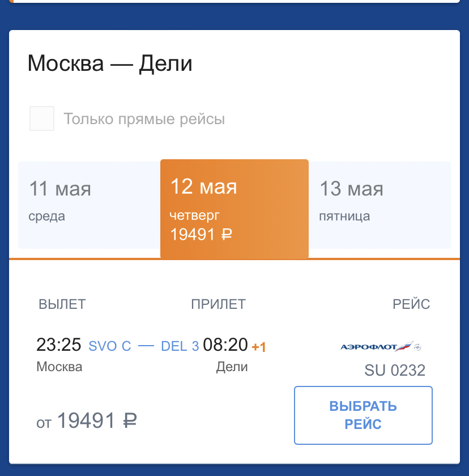469x476 pixels.
Task: Click the 'Рейс' column header
Action: 411,304
